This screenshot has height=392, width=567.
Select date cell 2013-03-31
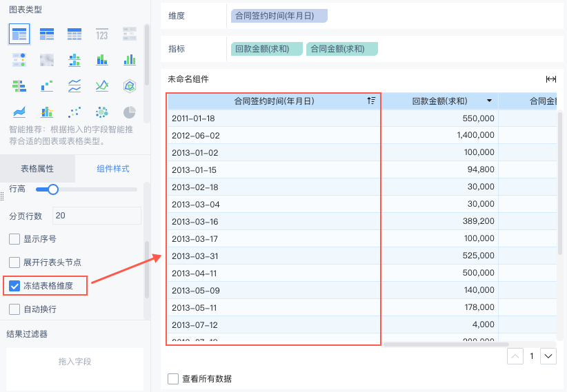tap(274, 256)
